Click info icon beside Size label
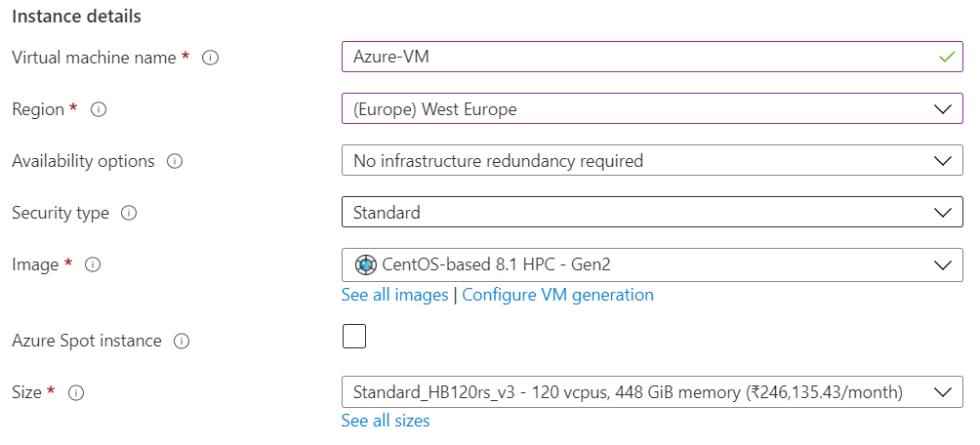The height and width of the screenshot is (445, 980). (x=76, y=392)
